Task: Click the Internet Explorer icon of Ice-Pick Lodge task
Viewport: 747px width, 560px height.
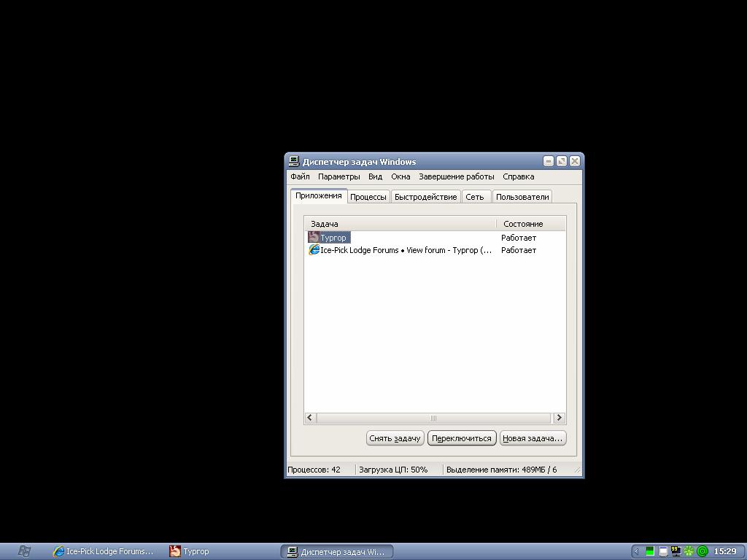Action: click(314, 250)
